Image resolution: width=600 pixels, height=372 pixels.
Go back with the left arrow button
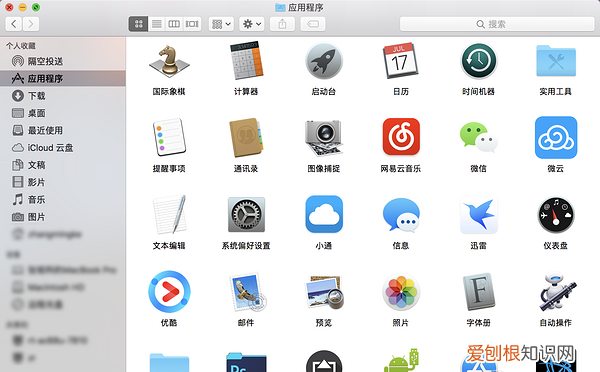tap(14, 24)
